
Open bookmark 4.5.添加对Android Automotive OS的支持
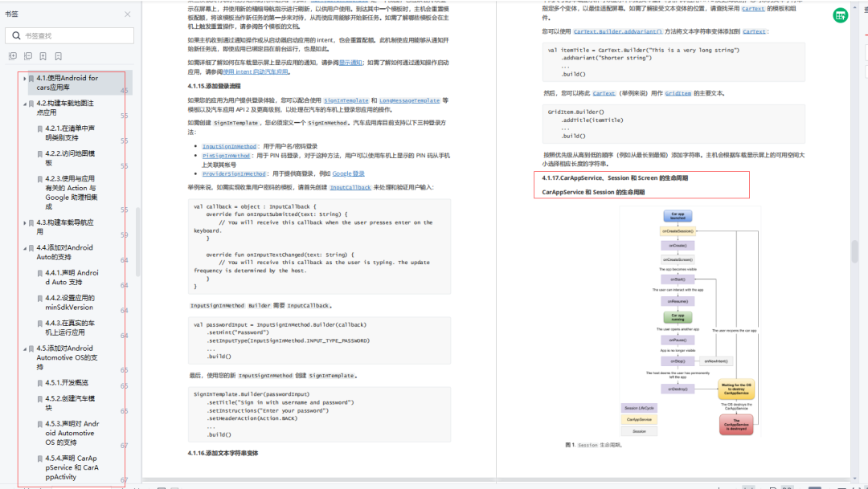(67, 357)
